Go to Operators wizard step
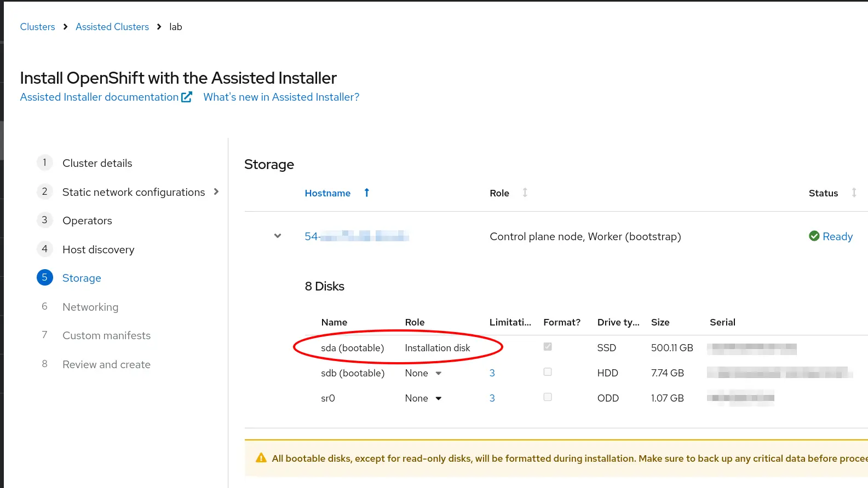This screenshot has height=488, width=868. pos(87,220)
